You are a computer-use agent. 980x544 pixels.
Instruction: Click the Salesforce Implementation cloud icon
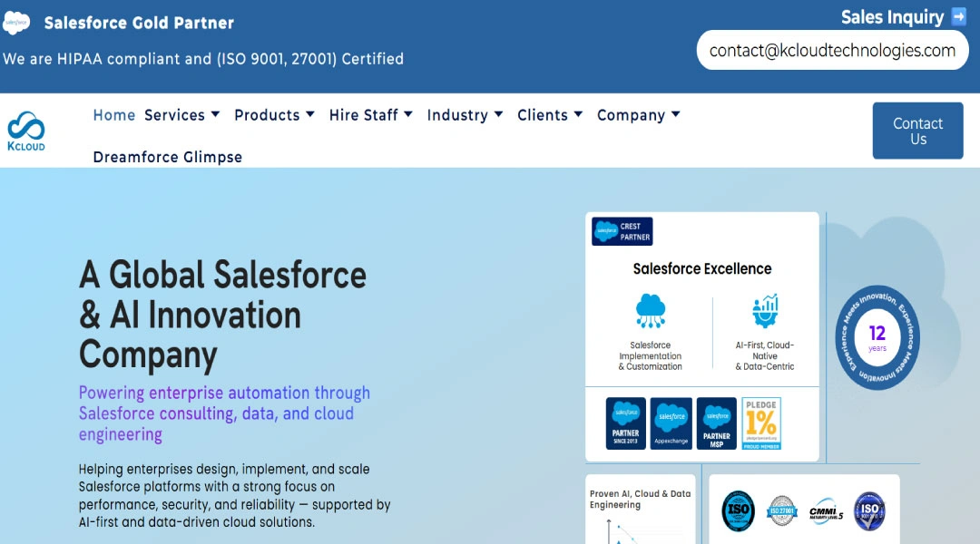(651, 310)
